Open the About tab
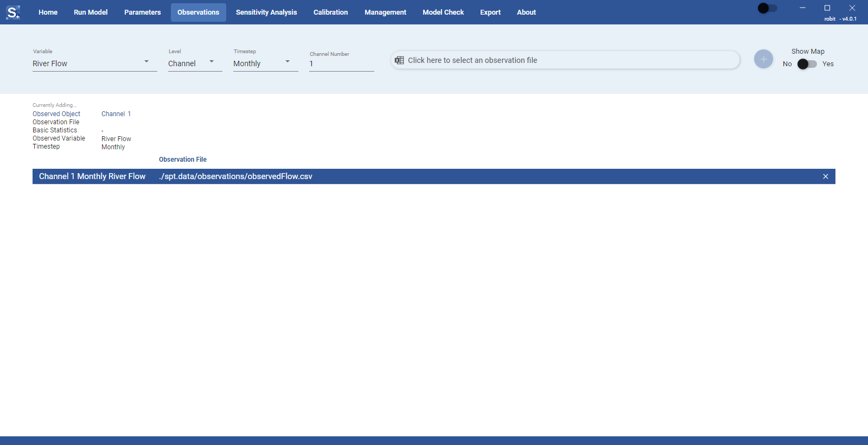The height and width of the screenshot is (445, 868). 526,12
